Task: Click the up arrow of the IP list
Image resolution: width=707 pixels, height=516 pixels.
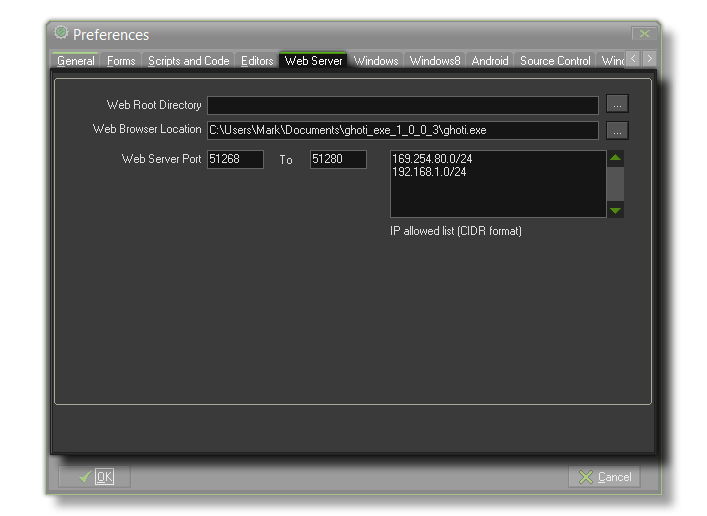Action: [x=616, y=158]
